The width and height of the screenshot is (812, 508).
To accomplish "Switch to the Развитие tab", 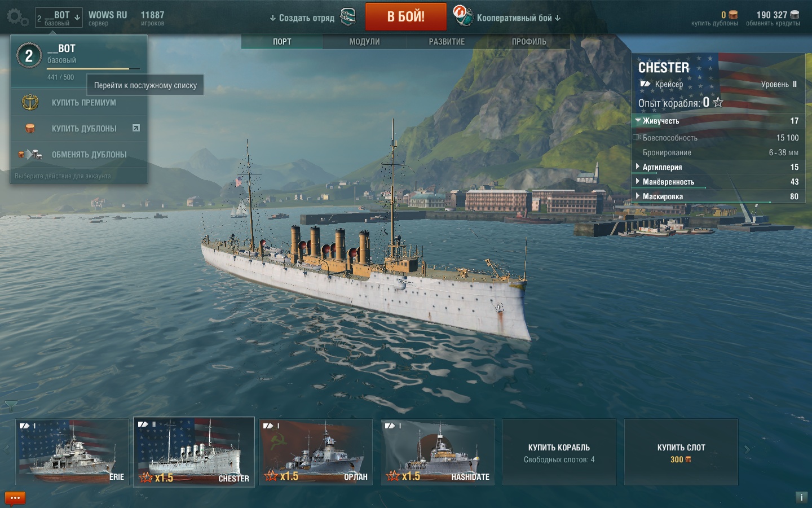I will click(447, 42).
